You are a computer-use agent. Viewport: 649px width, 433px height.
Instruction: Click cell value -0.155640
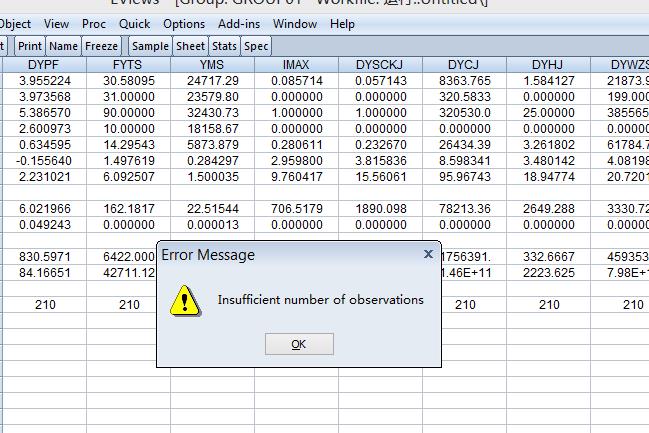coord(44,161)
